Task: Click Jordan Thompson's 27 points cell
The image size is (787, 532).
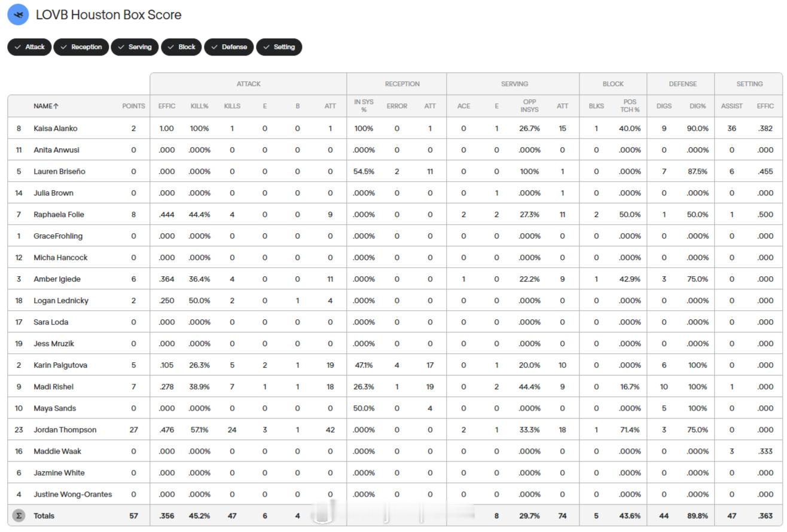Action: [133, 430]
